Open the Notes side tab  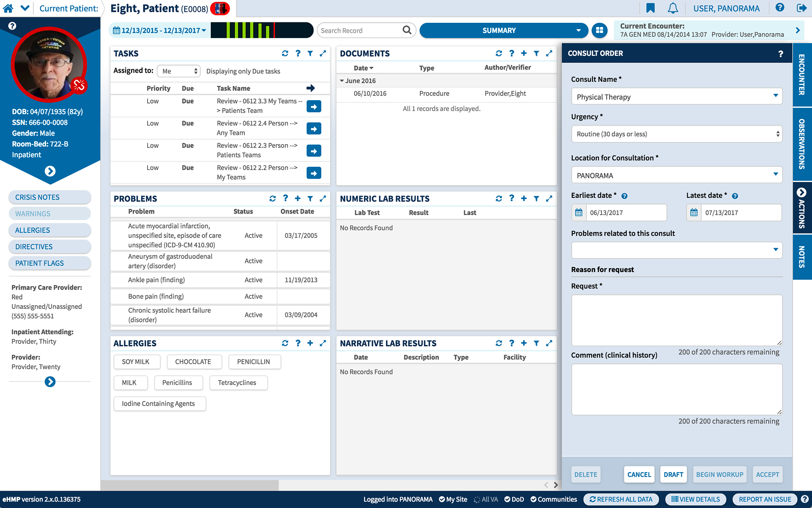pos(802,257)
